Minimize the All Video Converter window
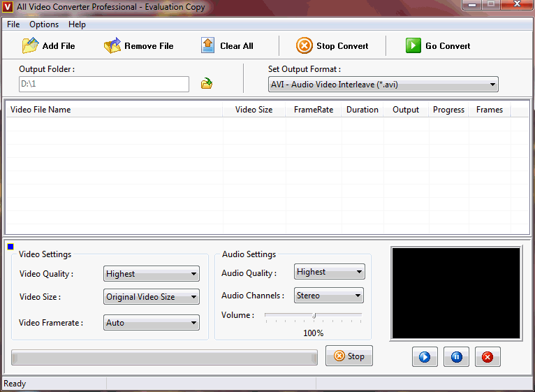Image resolution: width=535 pixels, height=392 pixels. 472,4
